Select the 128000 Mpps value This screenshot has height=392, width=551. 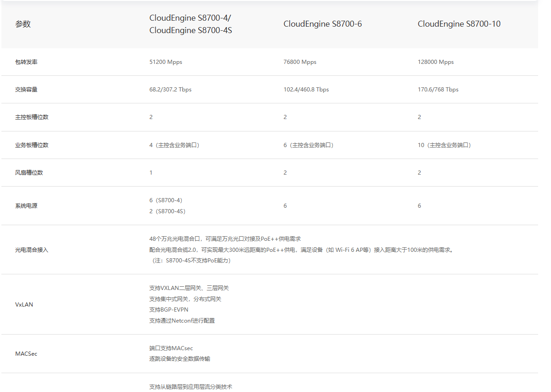coord(436,62)
